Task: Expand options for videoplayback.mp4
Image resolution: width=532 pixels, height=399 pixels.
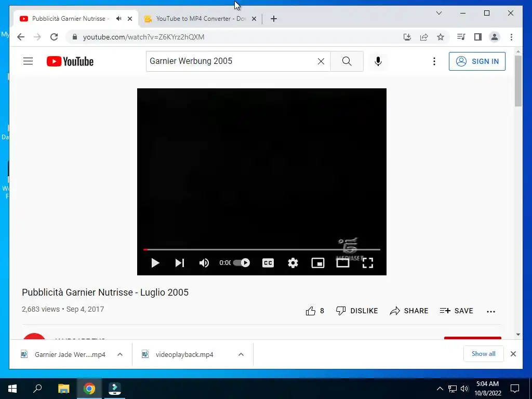Action: pyautogui.click(x=241, y=354)
